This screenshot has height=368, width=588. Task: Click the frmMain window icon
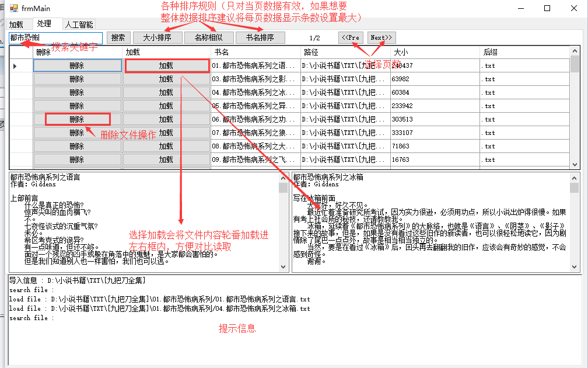[x=14, y=8]
